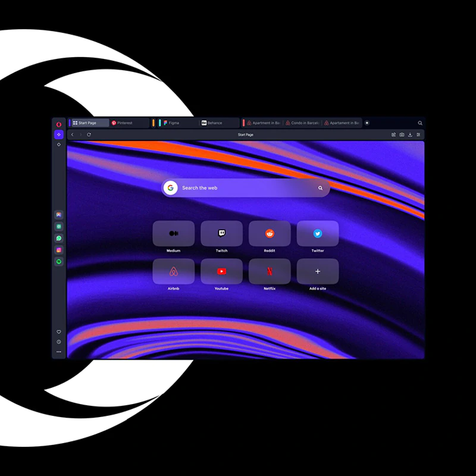The height and width of the screenshot is (476, 476).
Task: Open History using the sidebar clock icon
Action: tap(58, 342)
